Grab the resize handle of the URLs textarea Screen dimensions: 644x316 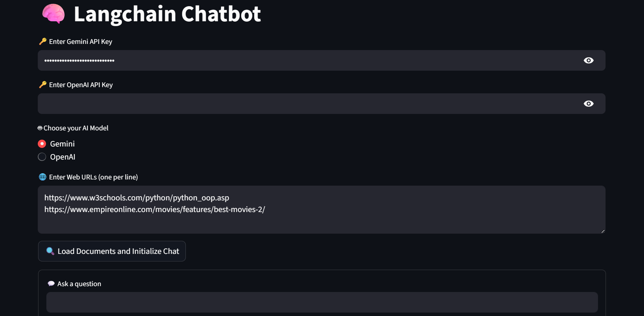pyautogui.click(x=603, y=231)
